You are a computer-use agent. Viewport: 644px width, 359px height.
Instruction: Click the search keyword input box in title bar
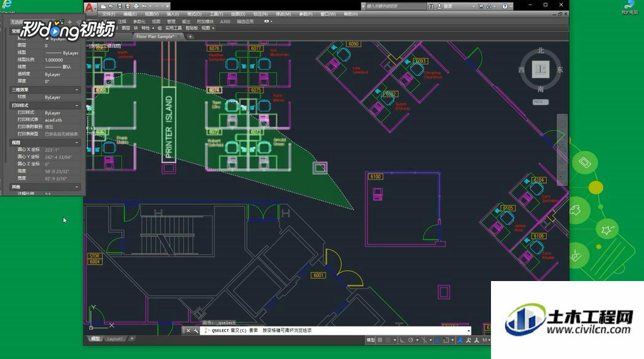click(x=395, y=6)
